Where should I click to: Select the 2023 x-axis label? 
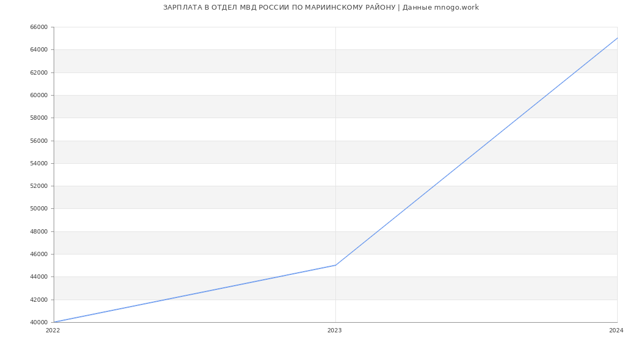[x=334, y=331]
